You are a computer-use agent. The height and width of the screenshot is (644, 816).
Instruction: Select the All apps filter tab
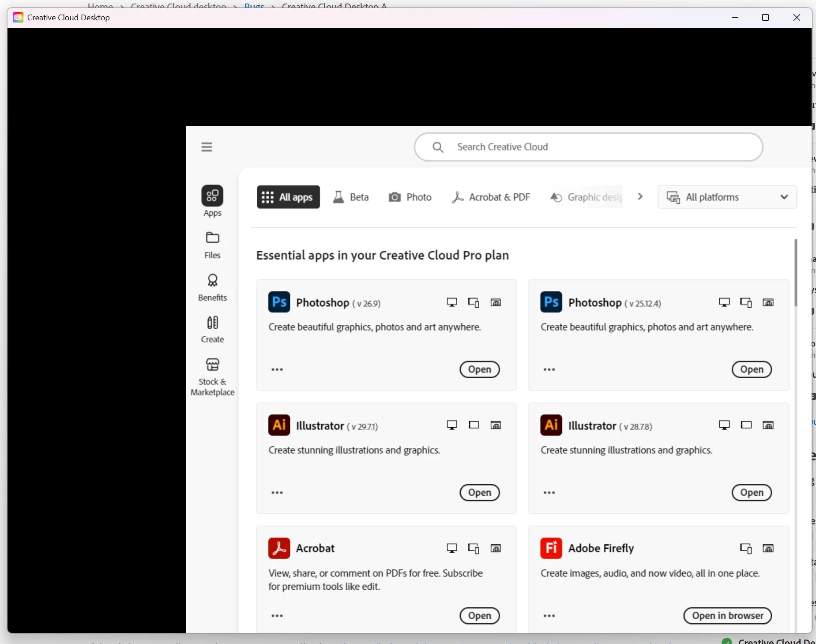pos(288,197)
